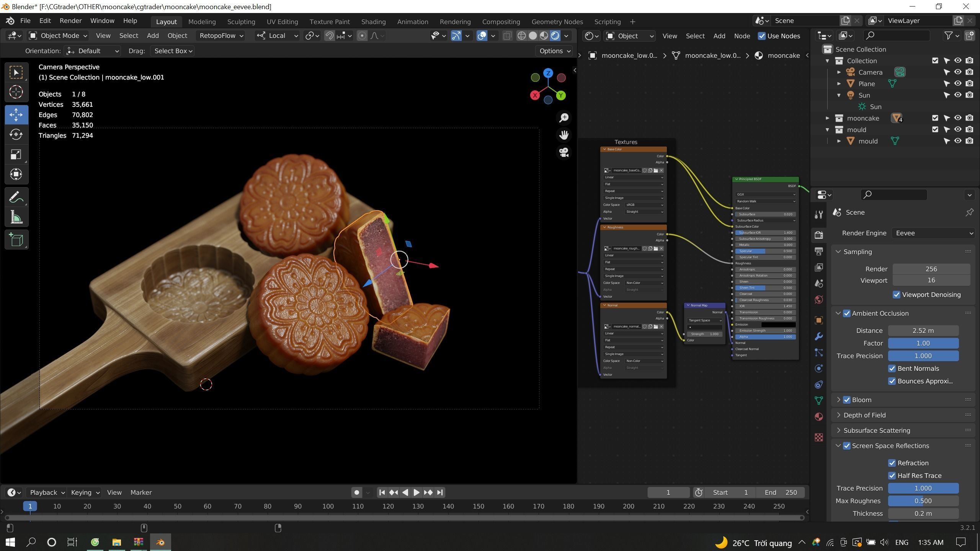Open Local transform orientation dropdown
Viewport: 980px width, 551px height.
pyautogui.click(x=277, y=36)
